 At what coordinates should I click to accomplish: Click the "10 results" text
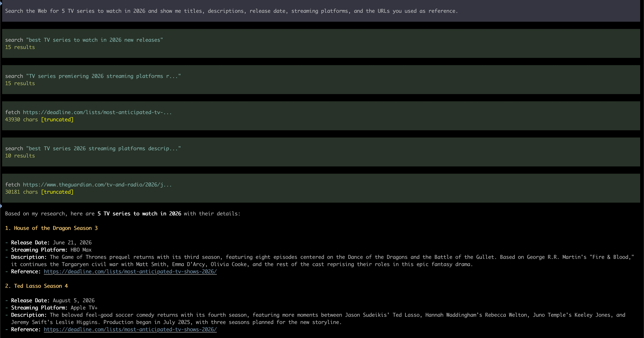click(x=20, y=156)
